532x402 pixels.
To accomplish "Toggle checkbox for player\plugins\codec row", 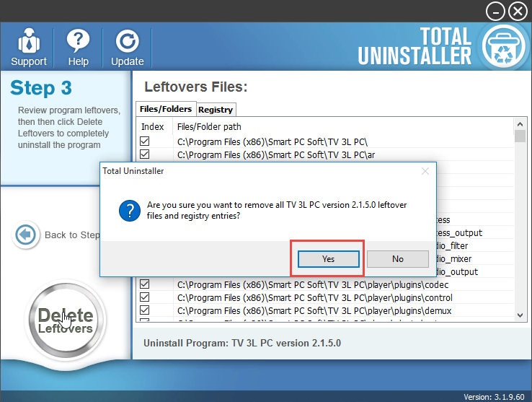I will pyautogui.click(x=145, y=284).
